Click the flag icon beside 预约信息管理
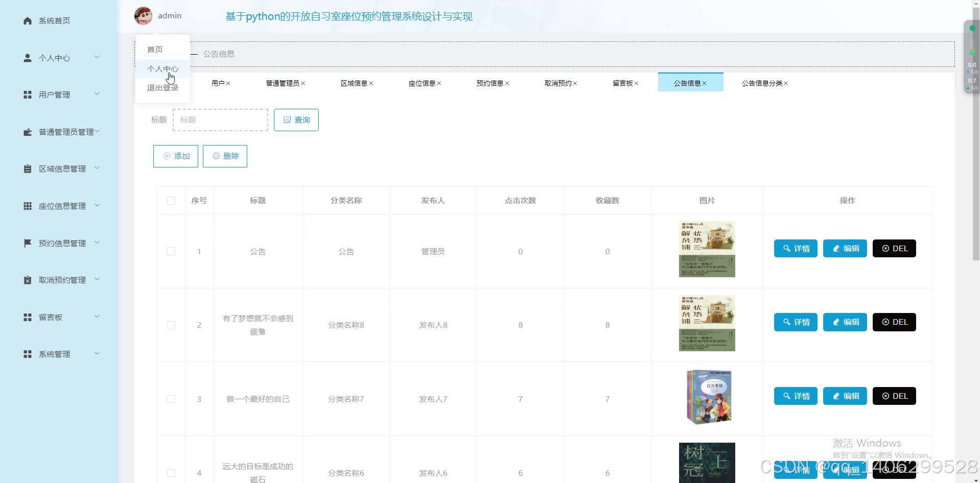Screen dimensions: 980x483 tap(28, 243)
